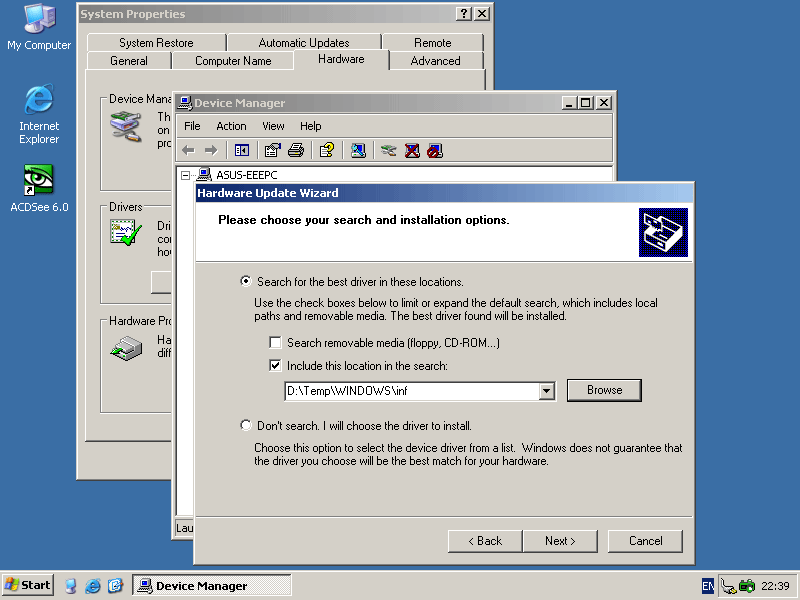Click the network connection tray icon
800x600 pixels.
[x=728, y=586]
